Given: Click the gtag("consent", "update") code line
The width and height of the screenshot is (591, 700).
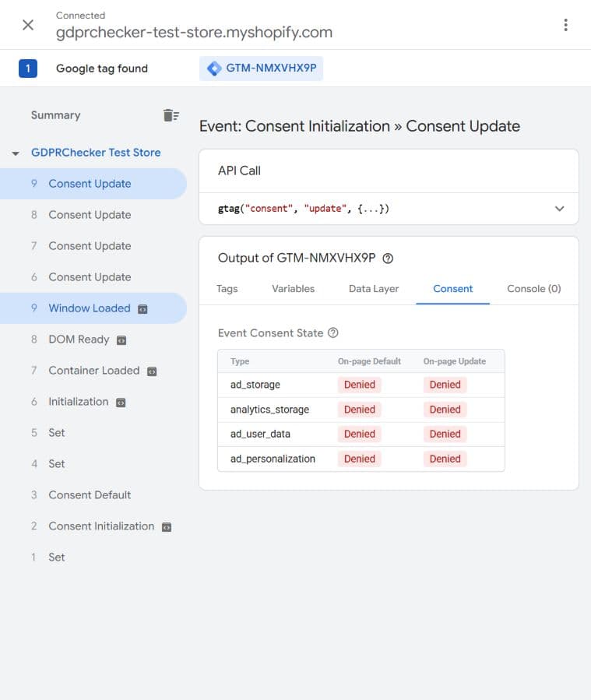Looking at the screenshot, I should point(304,209).
